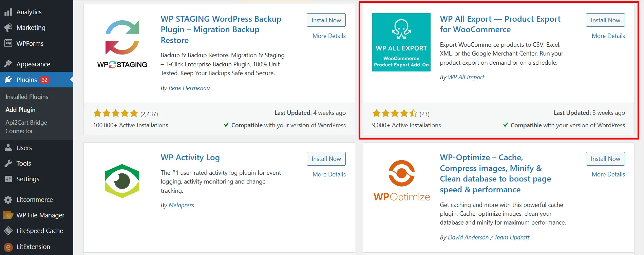This screenshot has width=644, height=255.
Task: Click the Marketing megaphone icon
Action: point(8,27)
